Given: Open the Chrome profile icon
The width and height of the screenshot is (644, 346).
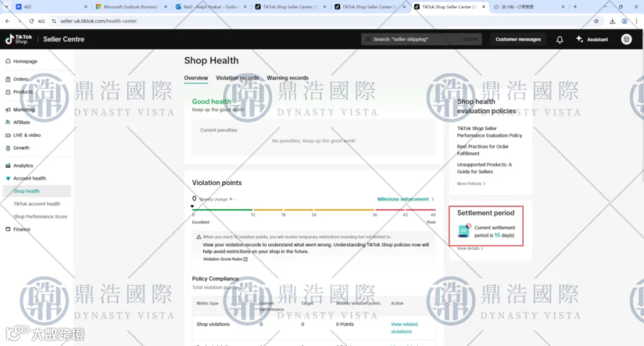Looking at the screenshot, I should pyautogui.click(x=624, y=21).
